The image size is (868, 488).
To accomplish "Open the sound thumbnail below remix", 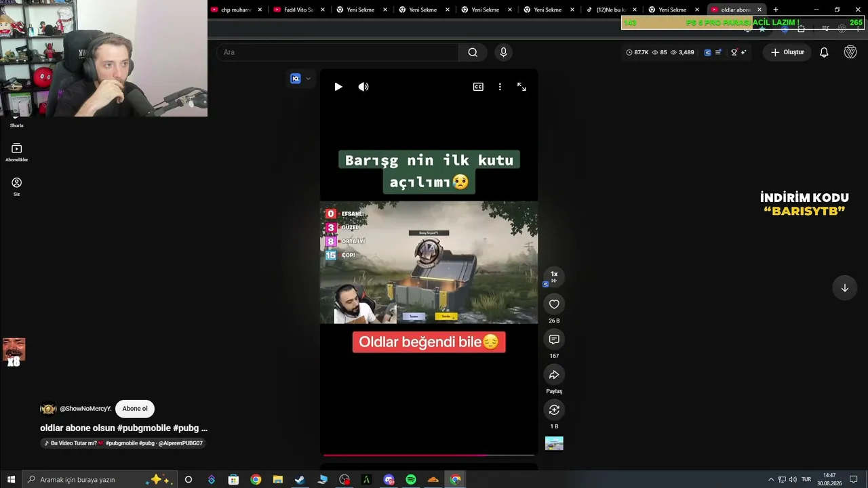I will click(554, 443).
